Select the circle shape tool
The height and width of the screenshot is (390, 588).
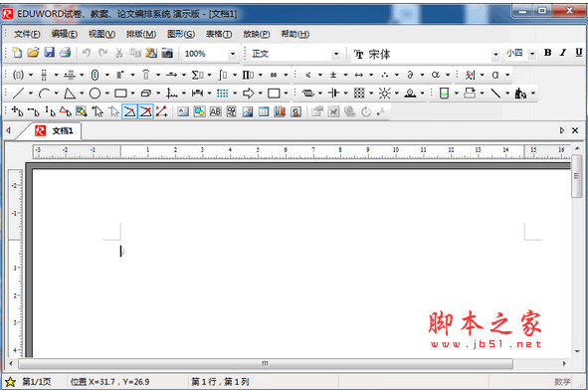(95, 93)
